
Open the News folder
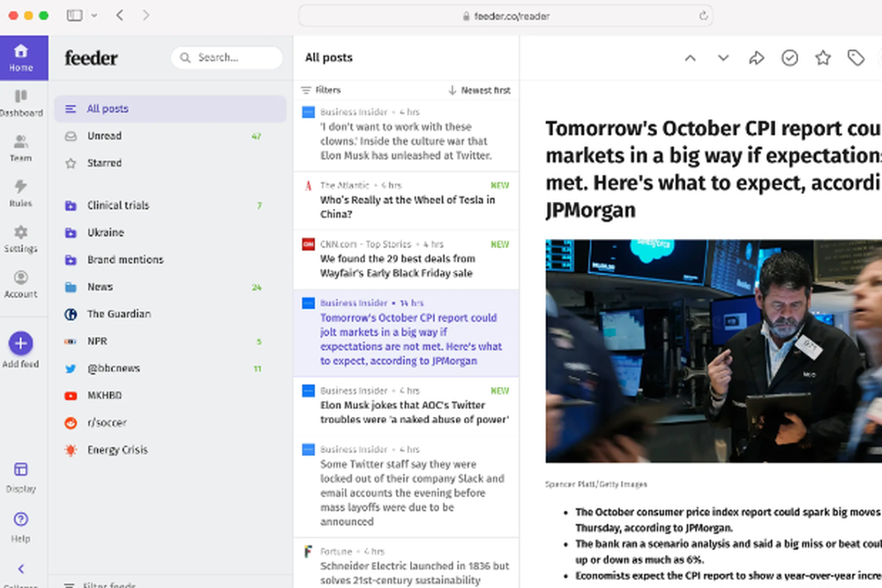(170, 287)
